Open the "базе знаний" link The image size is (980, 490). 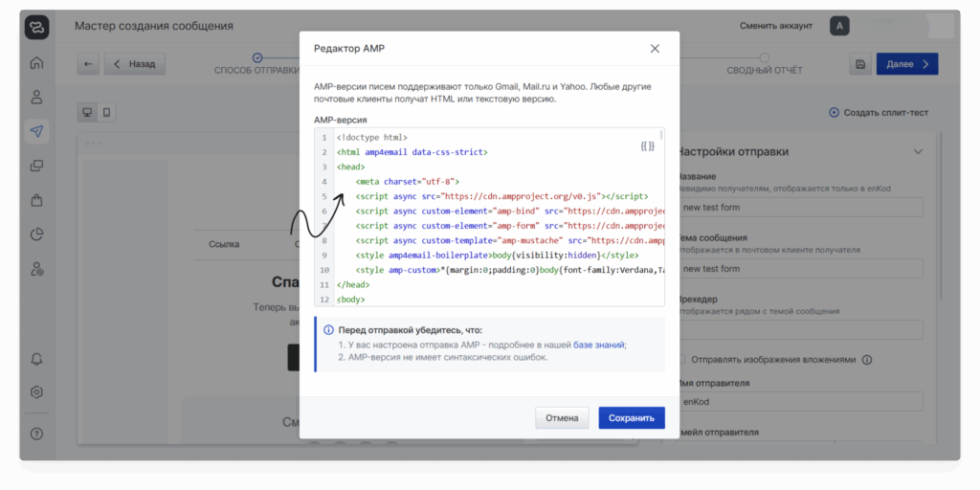pos(599,345)
